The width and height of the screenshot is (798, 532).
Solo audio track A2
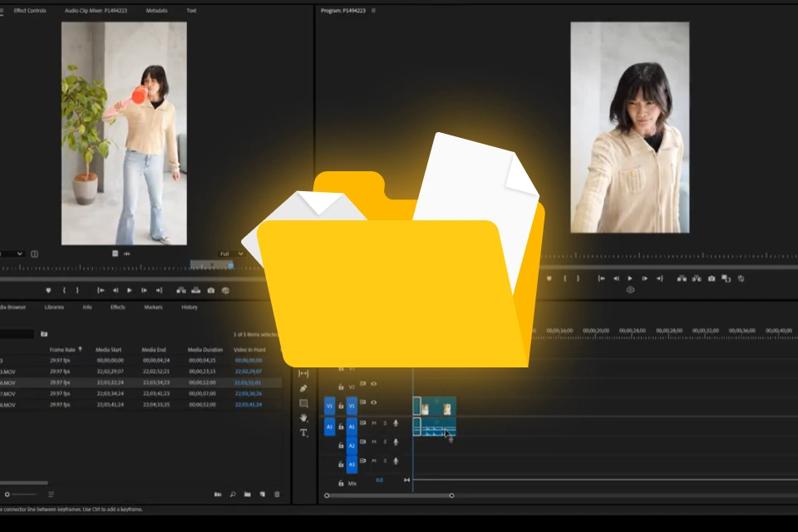click(x=385, y=442)
